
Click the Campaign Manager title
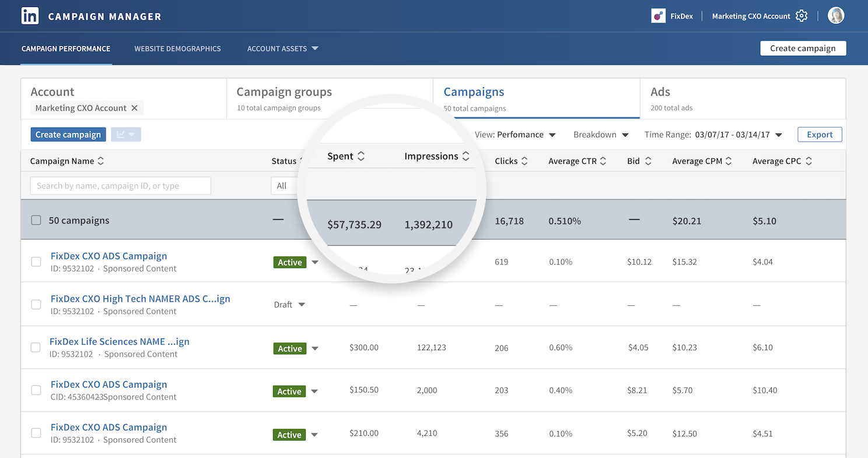(105, 16)
